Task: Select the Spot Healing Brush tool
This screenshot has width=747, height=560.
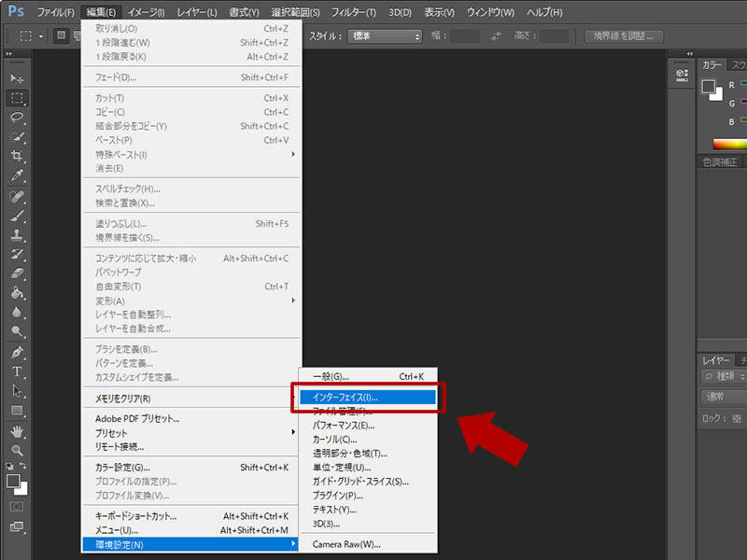Action: [x=17, y=196]
